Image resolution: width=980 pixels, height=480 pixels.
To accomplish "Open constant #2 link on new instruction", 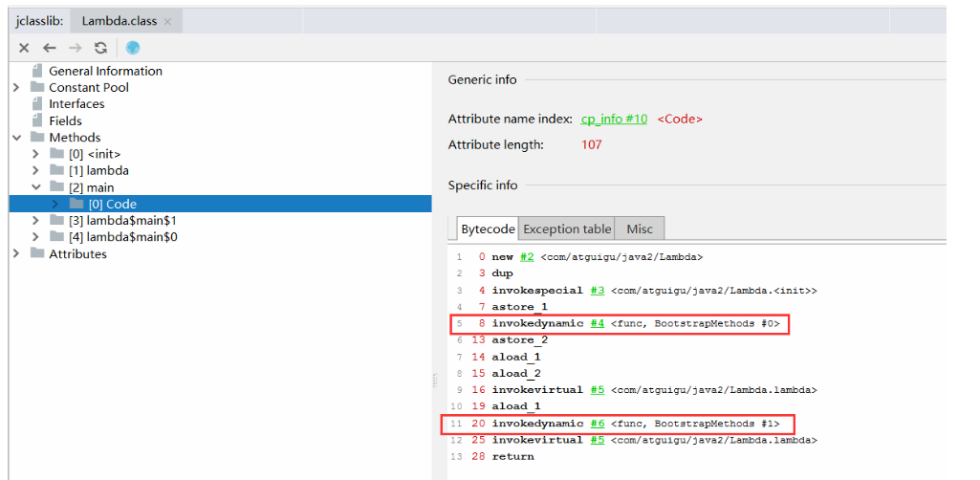I will (527, 256).
